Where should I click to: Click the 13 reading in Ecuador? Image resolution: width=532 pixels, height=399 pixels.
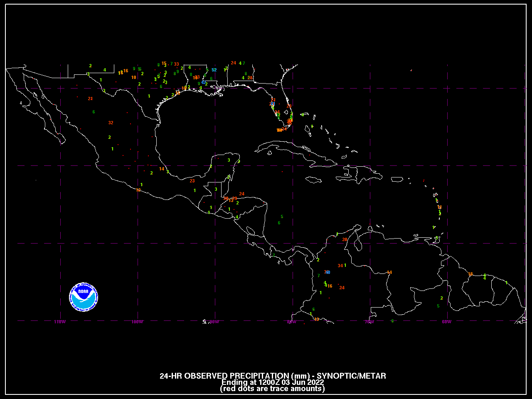pyautogui.click(x=316, y=319)
